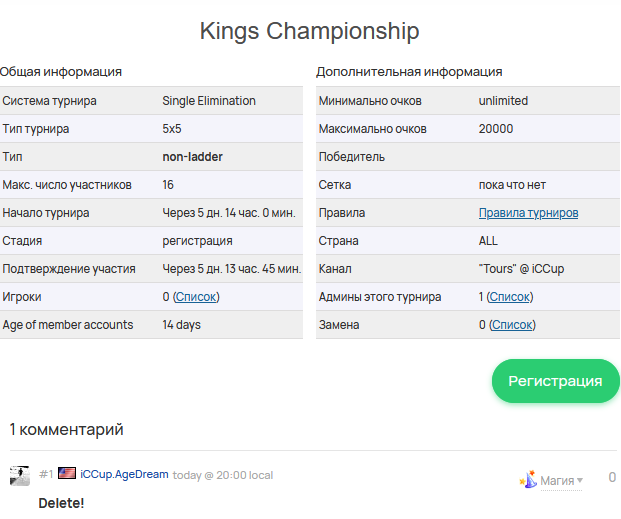Click the comment rating counter 0
The width and height of the screenshot is (621, 519).
click(612, 477)
